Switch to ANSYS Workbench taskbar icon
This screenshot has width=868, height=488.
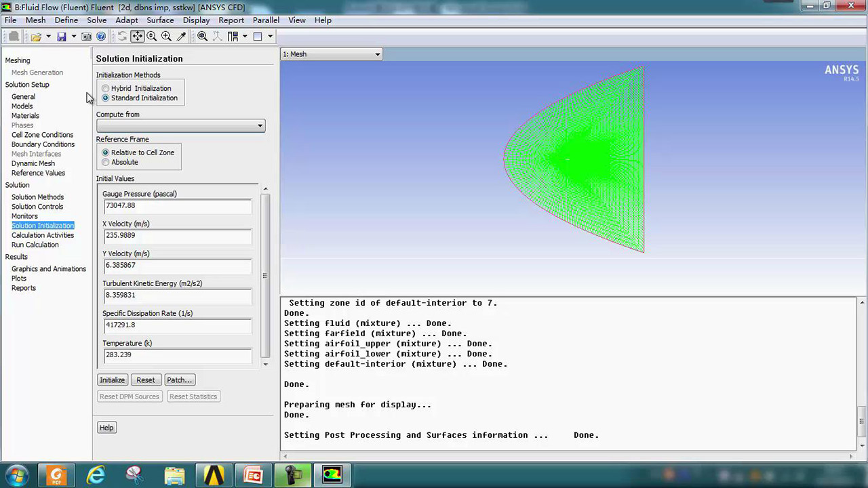(214, 475)
